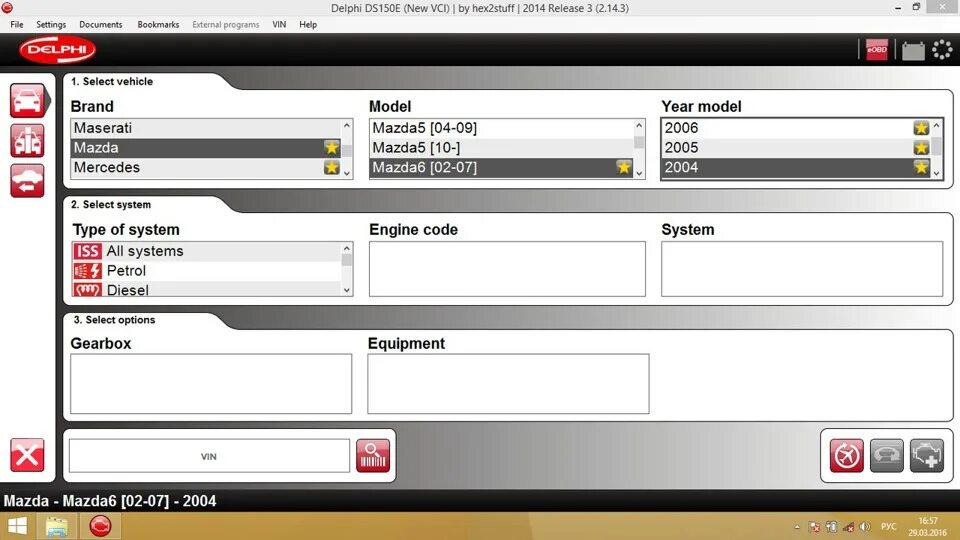Select All systems type
Image resolution: width=960 pixels, height=540 pixels.
pos(206,251)
